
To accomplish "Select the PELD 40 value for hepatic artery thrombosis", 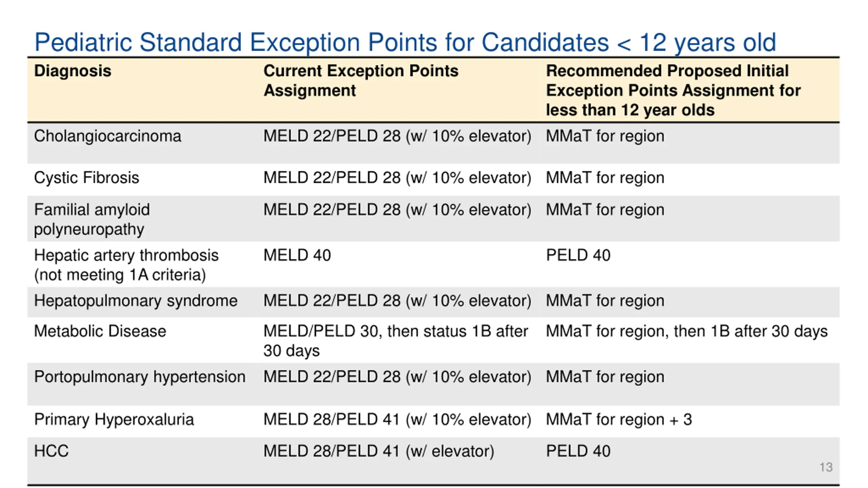I will point(578,255).
